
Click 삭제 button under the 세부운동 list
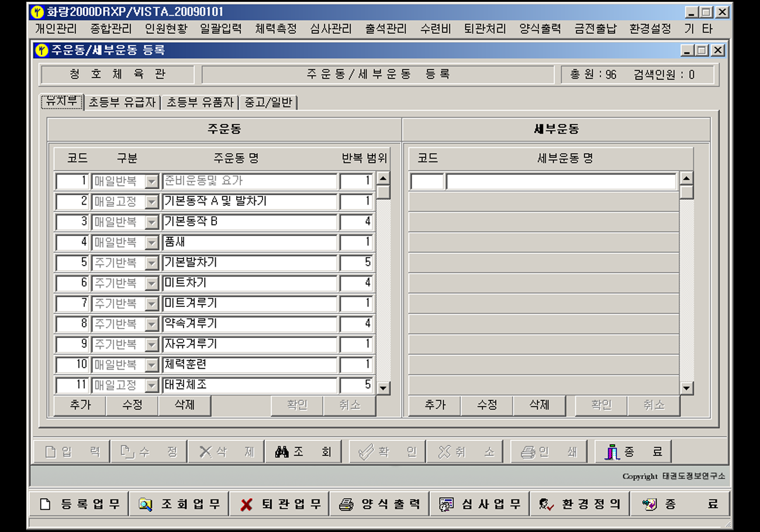point(539,405)
